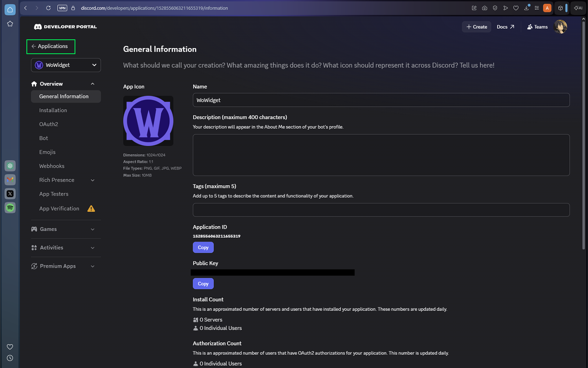Open the browser downloads icon

pyautogui.click(x=526, y=8)
